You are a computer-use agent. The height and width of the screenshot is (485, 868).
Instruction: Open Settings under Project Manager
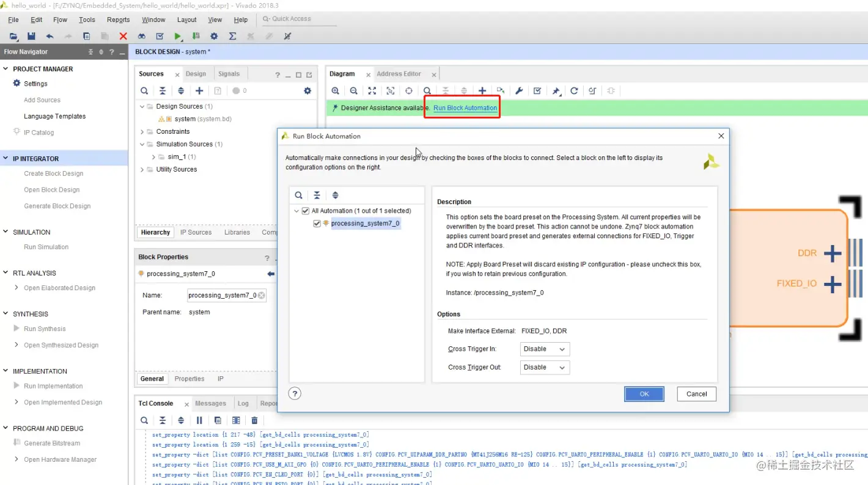pos(35,84)
